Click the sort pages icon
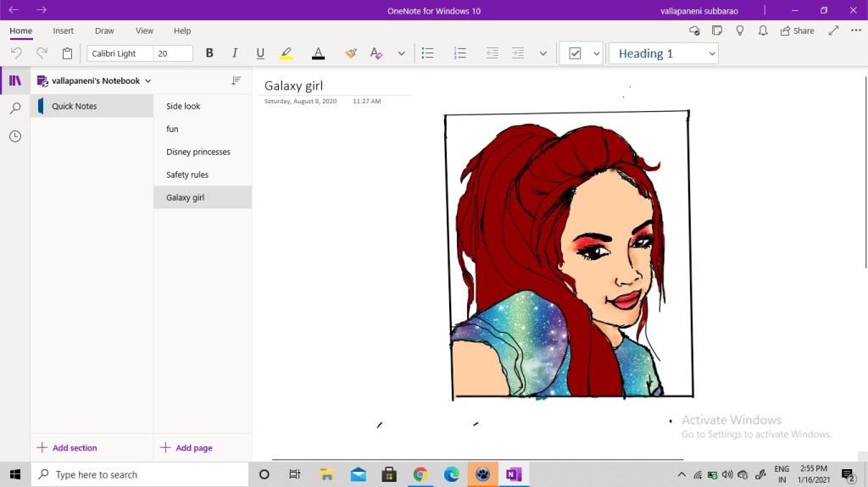 point(236,80)
